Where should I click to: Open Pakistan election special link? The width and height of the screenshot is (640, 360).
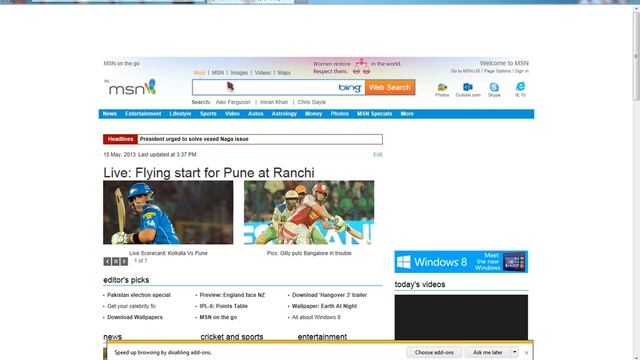point(139,295)
